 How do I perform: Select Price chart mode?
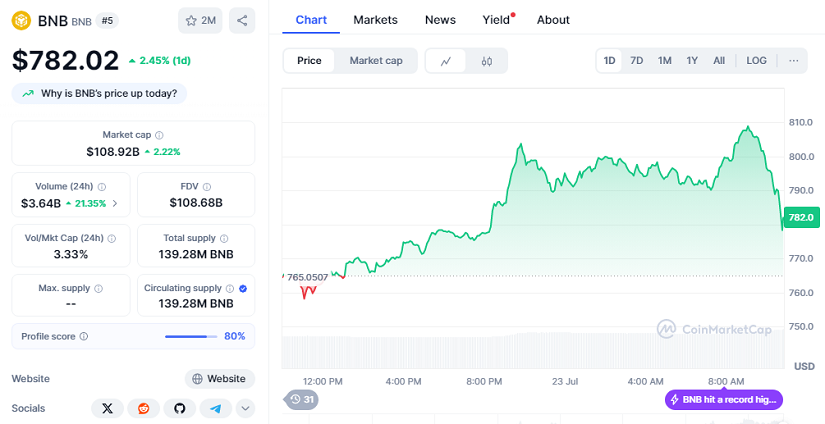point(309,61)
